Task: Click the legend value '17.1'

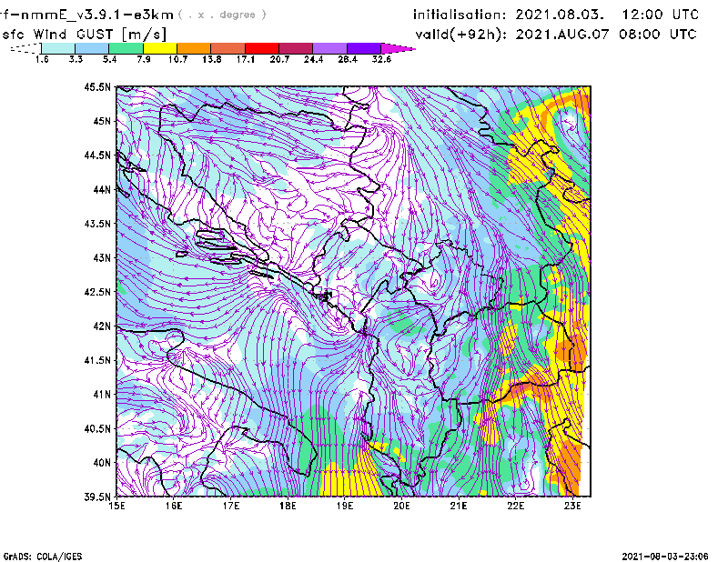Action: pyautogui.click(x=246, y=59)
